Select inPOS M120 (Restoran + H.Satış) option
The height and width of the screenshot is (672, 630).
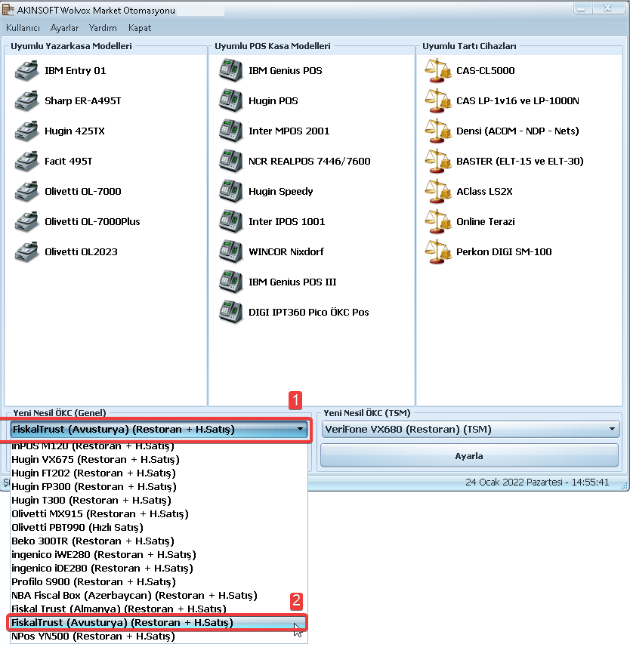[159, 446]
